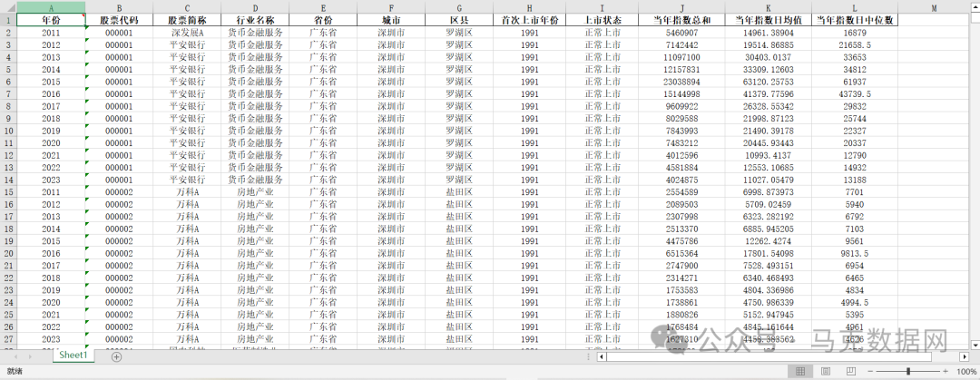Click the cell with value 12262.4274
This screenshot has width=980, height=380.
pos(769,241)
